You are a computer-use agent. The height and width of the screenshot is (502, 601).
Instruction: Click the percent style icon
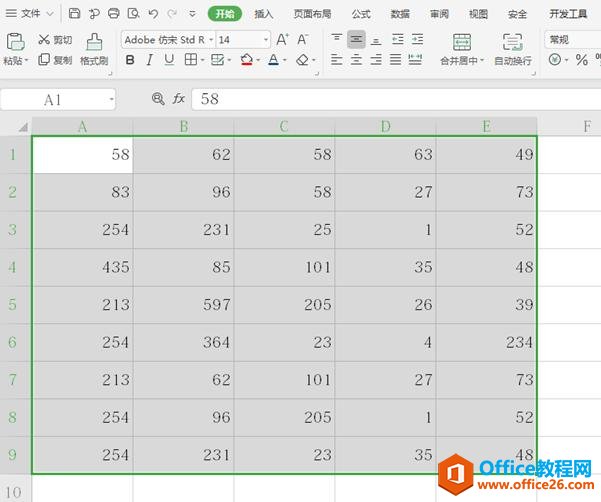[x=581, y=60]
